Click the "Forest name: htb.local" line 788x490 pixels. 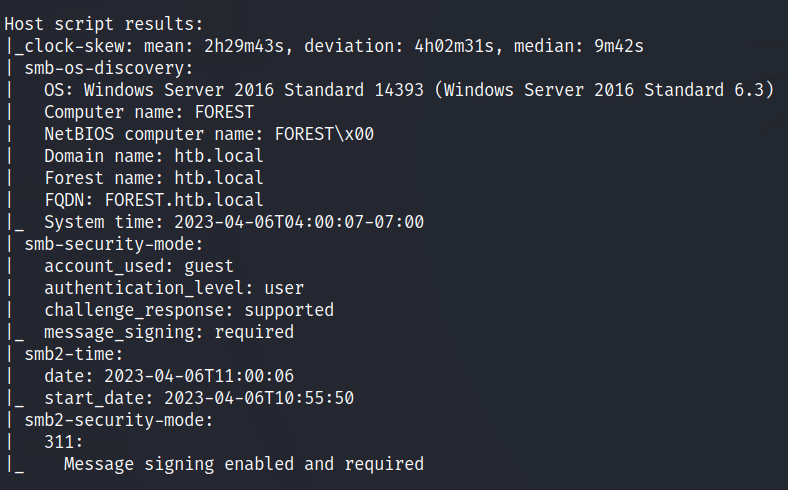tap(154, 178)
